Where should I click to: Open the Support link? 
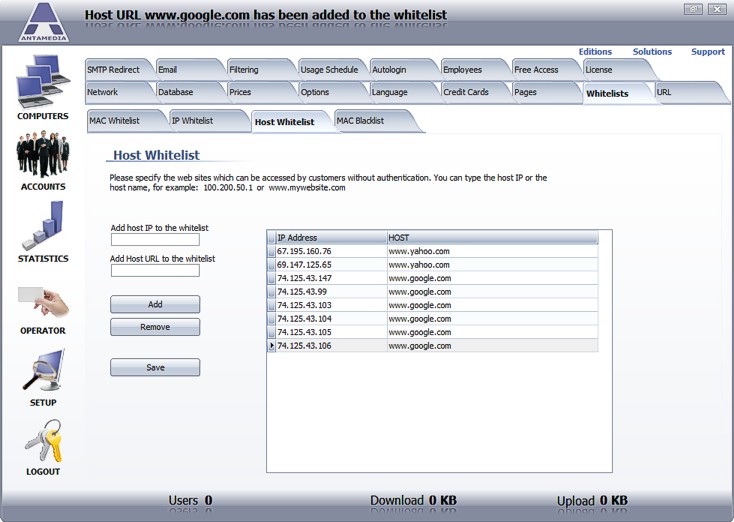(x=708, y=52)
